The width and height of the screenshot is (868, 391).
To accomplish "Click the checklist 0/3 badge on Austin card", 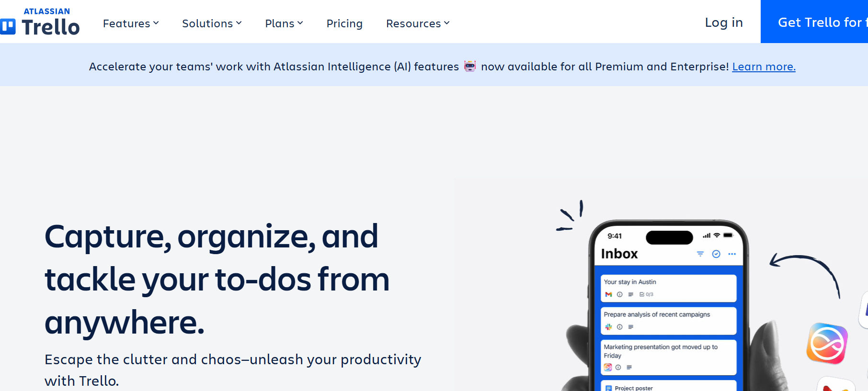I will point(646,294).
